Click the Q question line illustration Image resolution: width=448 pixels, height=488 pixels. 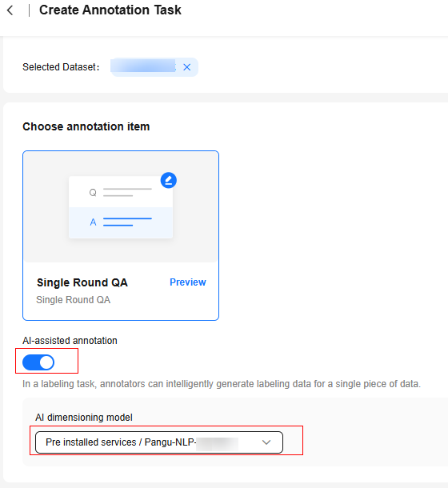tap(121, 192)
